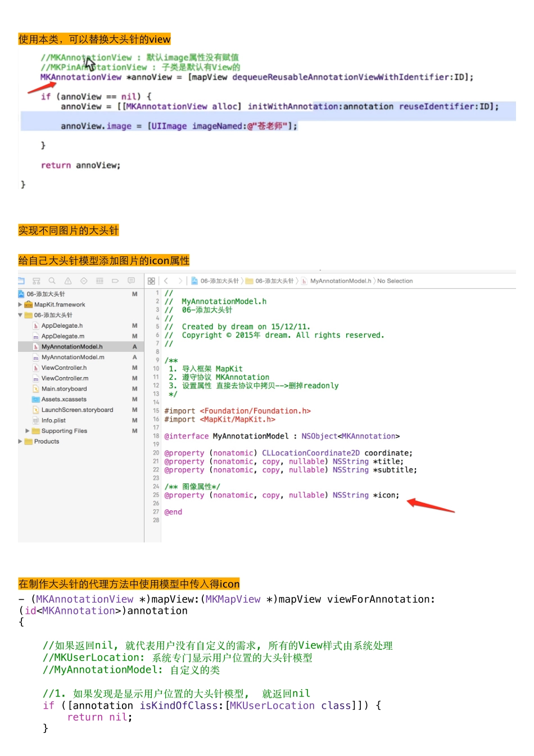Show the report navigator icon
Viewport: 534px width, 756px height.
(131, 280)
